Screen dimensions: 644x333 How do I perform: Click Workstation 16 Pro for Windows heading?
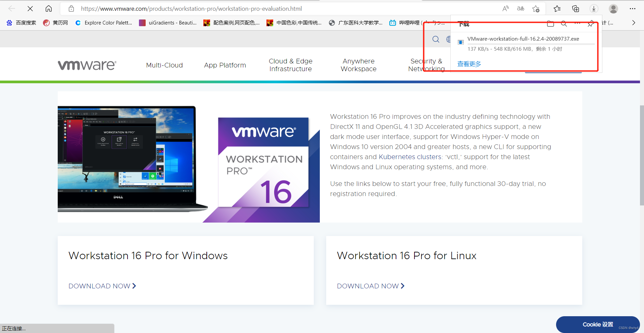pyautogui.click(x=148, y=256)
